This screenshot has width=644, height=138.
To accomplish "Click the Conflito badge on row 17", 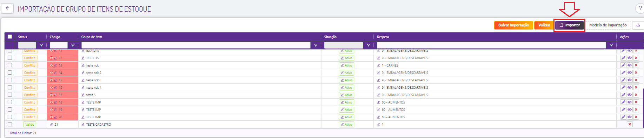I will point(30,95).
